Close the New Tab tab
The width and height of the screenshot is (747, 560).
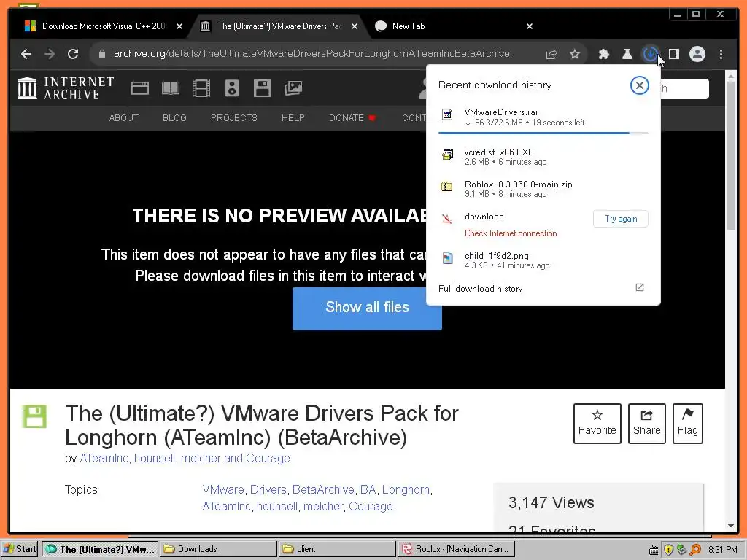(x=530, y=26)
